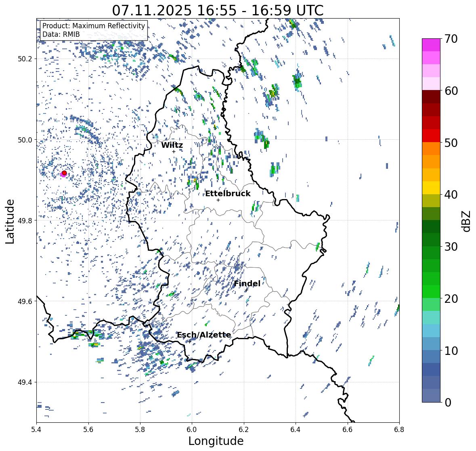
Task: Click the 6.6 longitude tick label
Action: click(347, 430)
